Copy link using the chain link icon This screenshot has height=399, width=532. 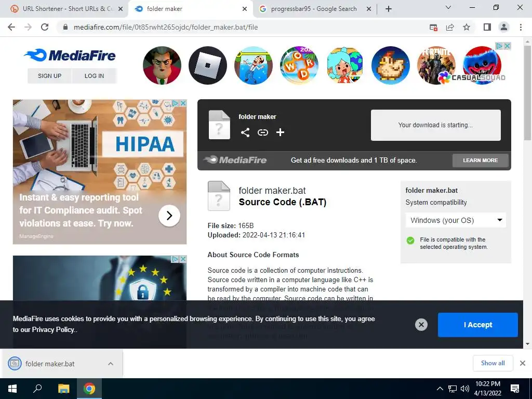click(x=262, y=132)
